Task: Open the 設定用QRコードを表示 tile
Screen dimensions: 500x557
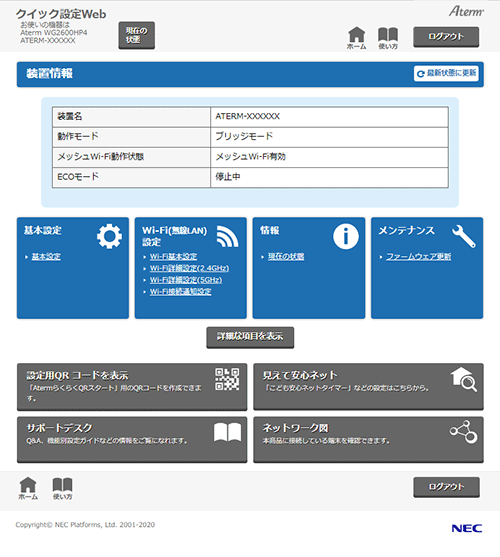Action: coord(132,386)
